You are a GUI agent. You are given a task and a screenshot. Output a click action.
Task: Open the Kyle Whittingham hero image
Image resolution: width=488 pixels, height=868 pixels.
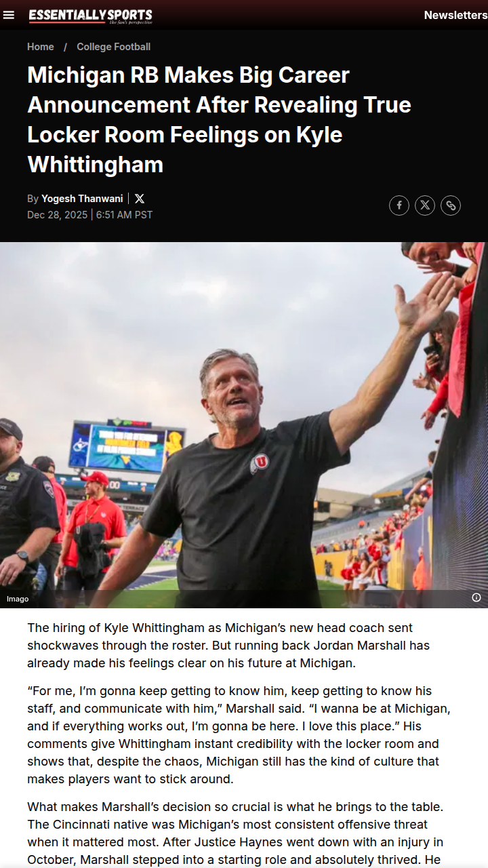point(244,425)
